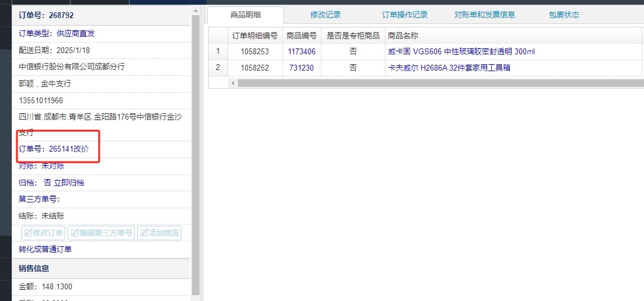Click the 转化成普通订单 link
The height and width of the screenshot is (301, 644).
(45, 249)
